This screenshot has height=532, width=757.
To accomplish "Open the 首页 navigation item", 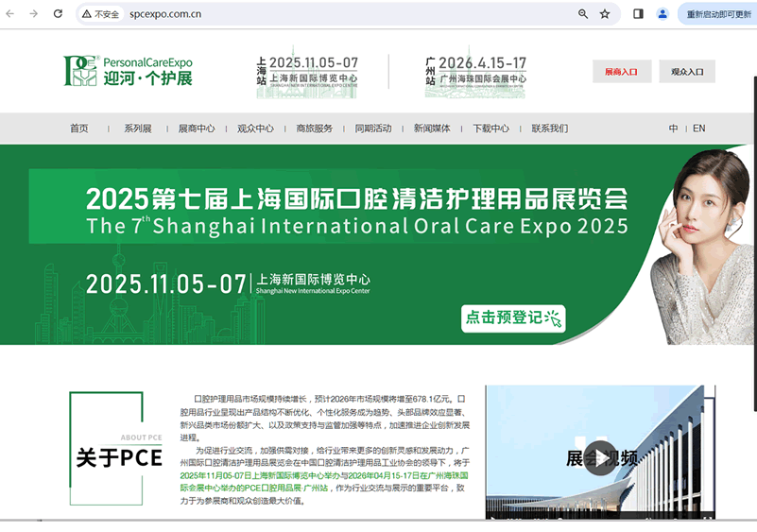I will pos(79,129).
